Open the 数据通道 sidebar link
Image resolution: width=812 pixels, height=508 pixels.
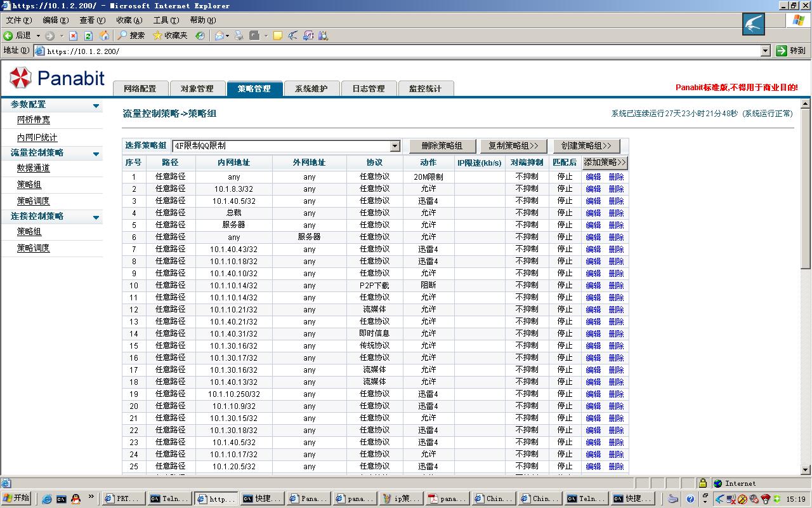coord(34,168)
